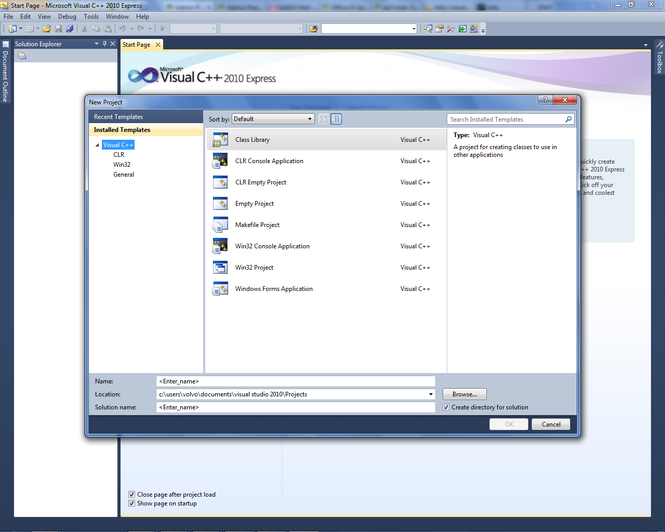Select the General tree item
Screen dimensions: 665x532
click(x=123, y=174)
